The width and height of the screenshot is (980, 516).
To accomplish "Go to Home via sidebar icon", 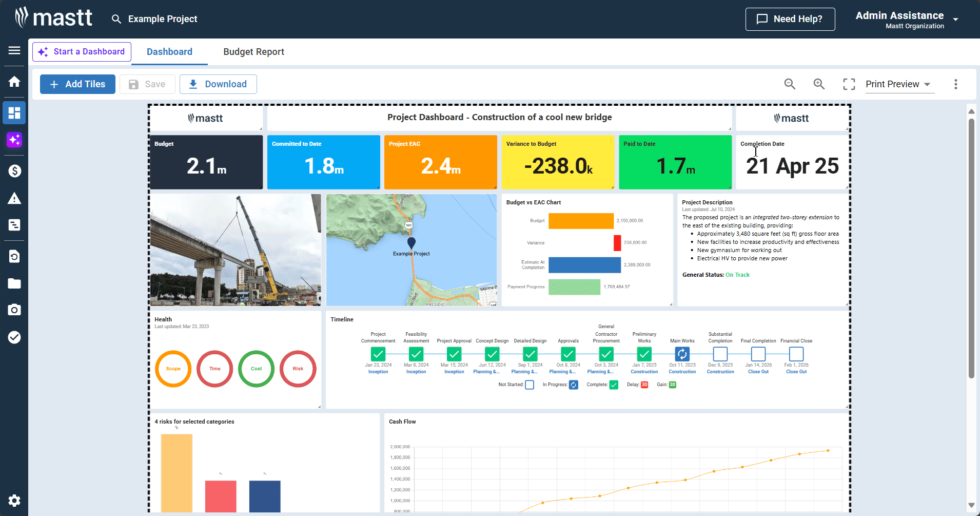I will [x=14, y=82].
